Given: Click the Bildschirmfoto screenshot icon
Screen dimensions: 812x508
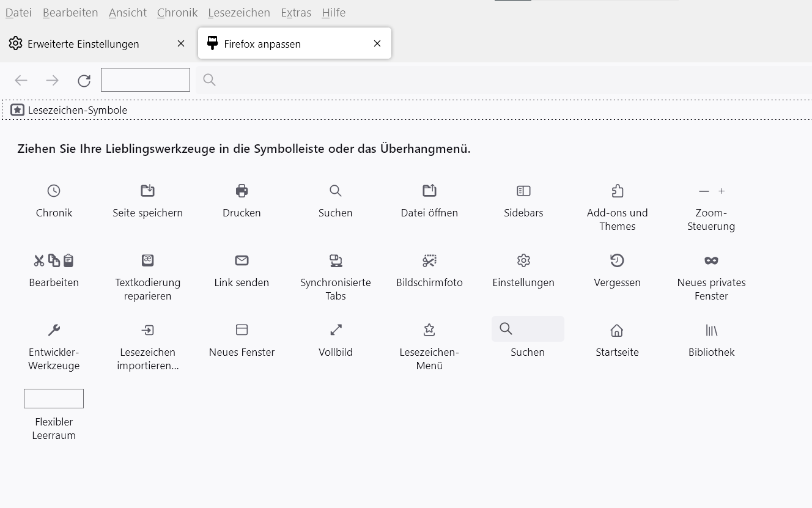Looking at the screenshot, I should coord(429,260).
